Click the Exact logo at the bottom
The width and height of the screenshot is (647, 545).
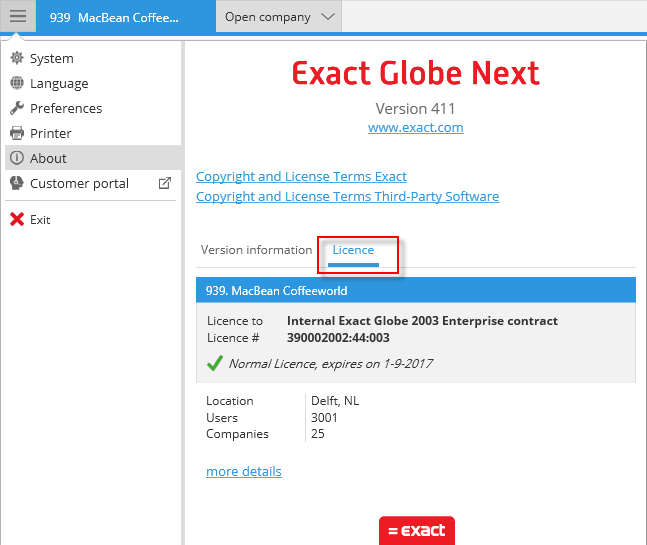417,530
